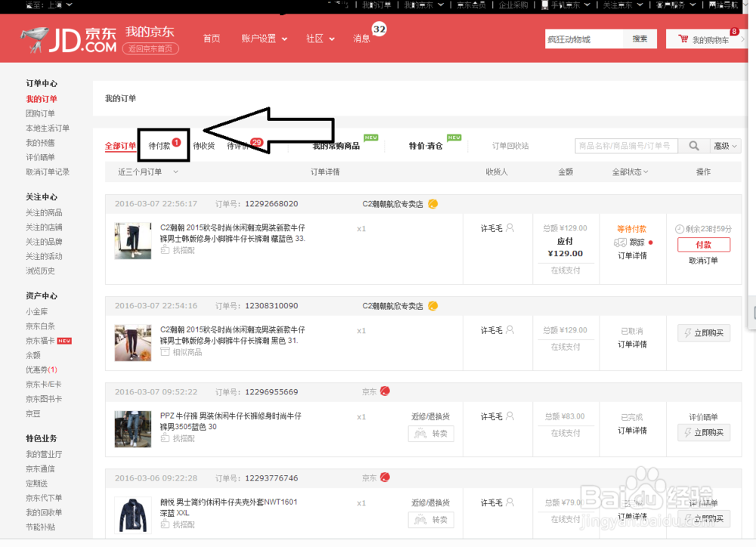The image size is (756, 547).
Task: Click 返修/退换货 for the PPZ jeans order
Action: click(x=430, y=416)
